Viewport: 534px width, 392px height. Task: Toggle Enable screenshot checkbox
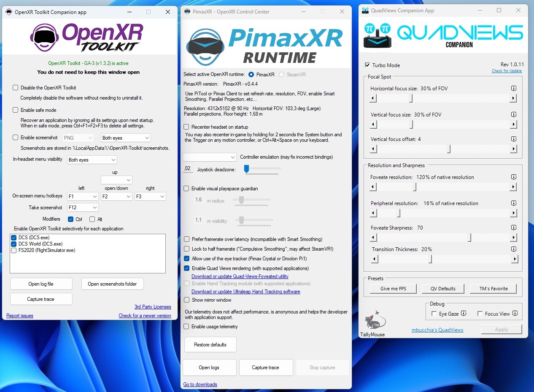coord(16,138)
